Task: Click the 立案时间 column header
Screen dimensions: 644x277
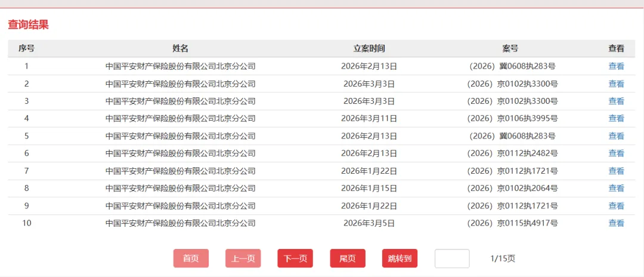Action: coord(369,48)
